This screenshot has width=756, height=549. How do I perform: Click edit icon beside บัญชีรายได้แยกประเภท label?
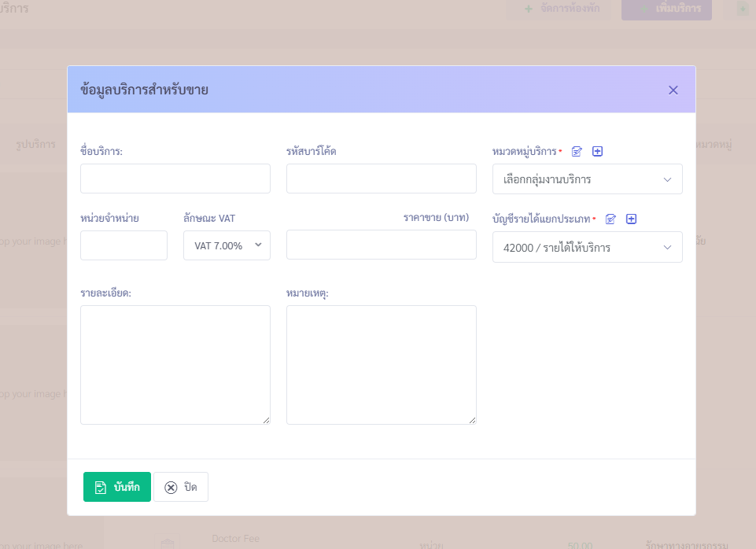(611, 219)
